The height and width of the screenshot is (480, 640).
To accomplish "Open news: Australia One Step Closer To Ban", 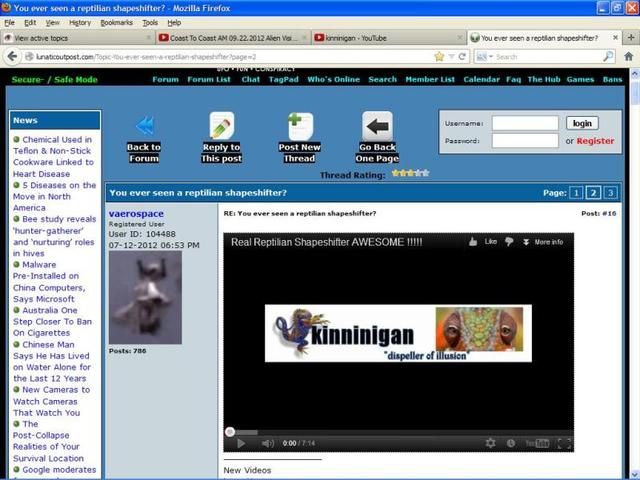I will click(x=52, y=321).
